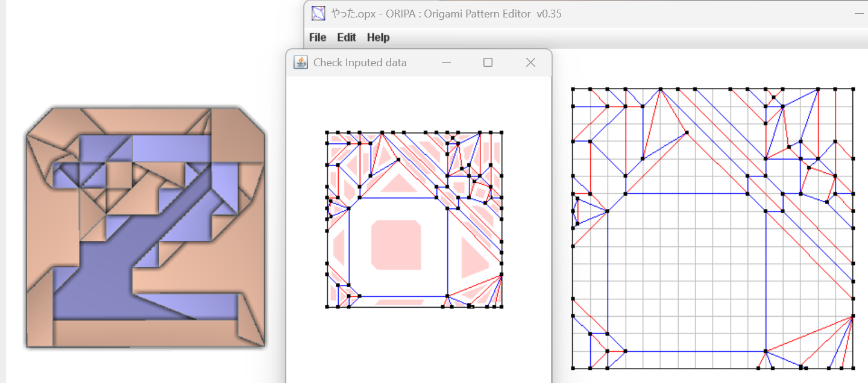Screen dimensions: 868x383
Task: Minimize the Check Inputed data window
Action: pyautogui.click(x=446, y=63)
